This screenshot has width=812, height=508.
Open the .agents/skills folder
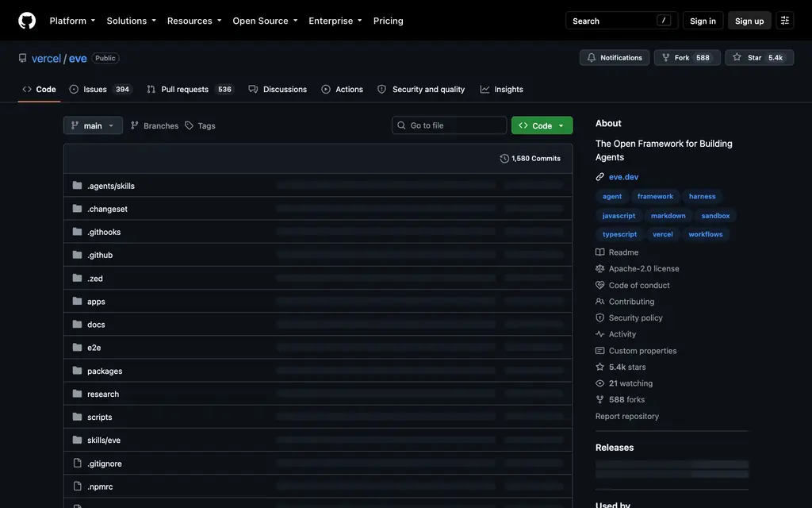[111, 186]
